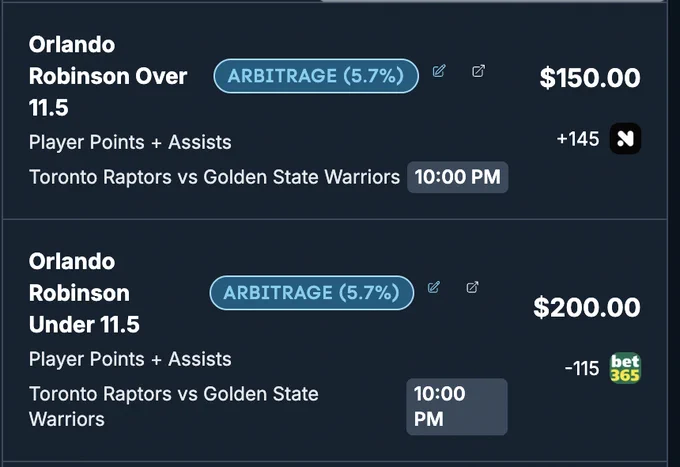Select Raptors vs Warriors matchup on Under bet
Viewport: 680px width, 467px height.
(x=173, y=407)
